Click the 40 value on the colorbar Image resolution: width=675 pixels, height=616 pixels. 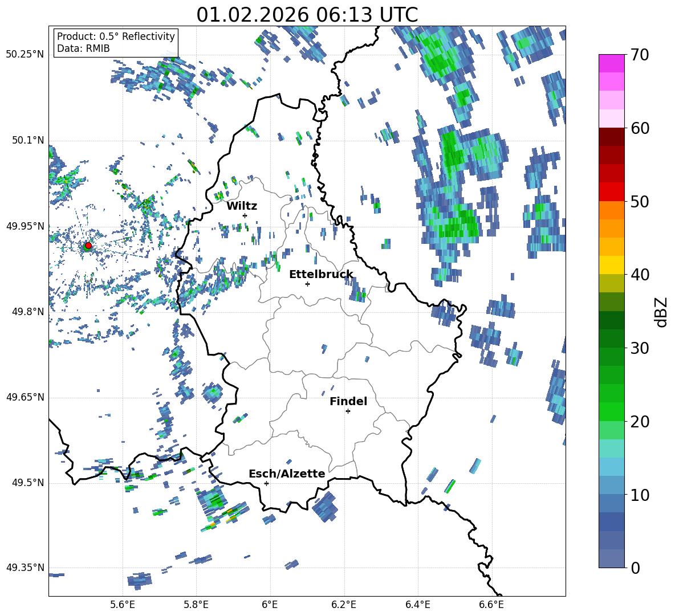click(x=640, y=275)
